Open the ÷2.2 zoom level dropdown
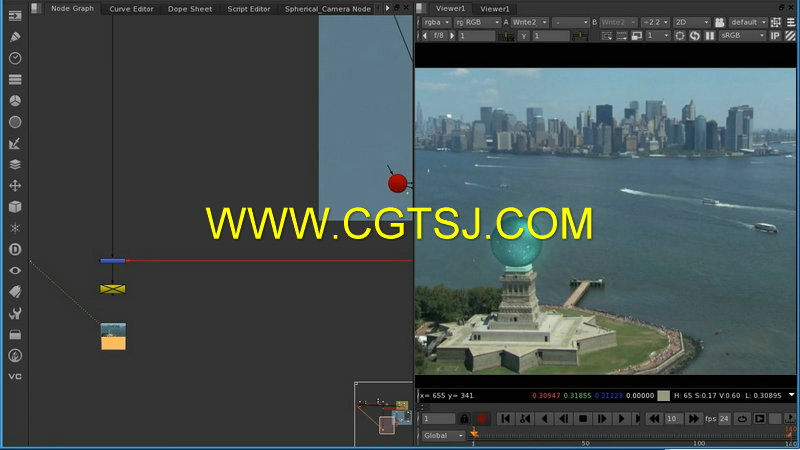Viewport: 800px width, 450px height. [x=655, y=22]
